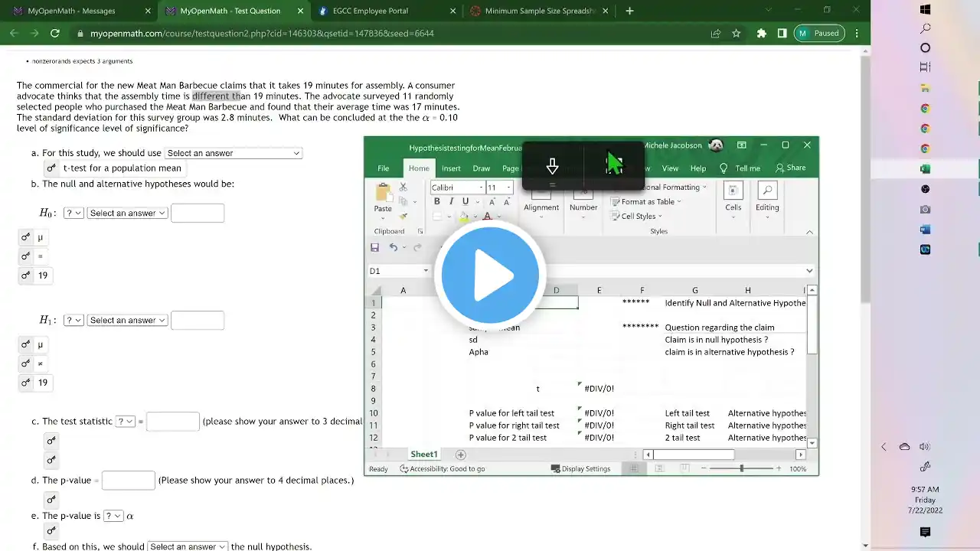Click key icon next to ≠ under H1
Viewport: 980px width, 551px height.
coord(26,364)
